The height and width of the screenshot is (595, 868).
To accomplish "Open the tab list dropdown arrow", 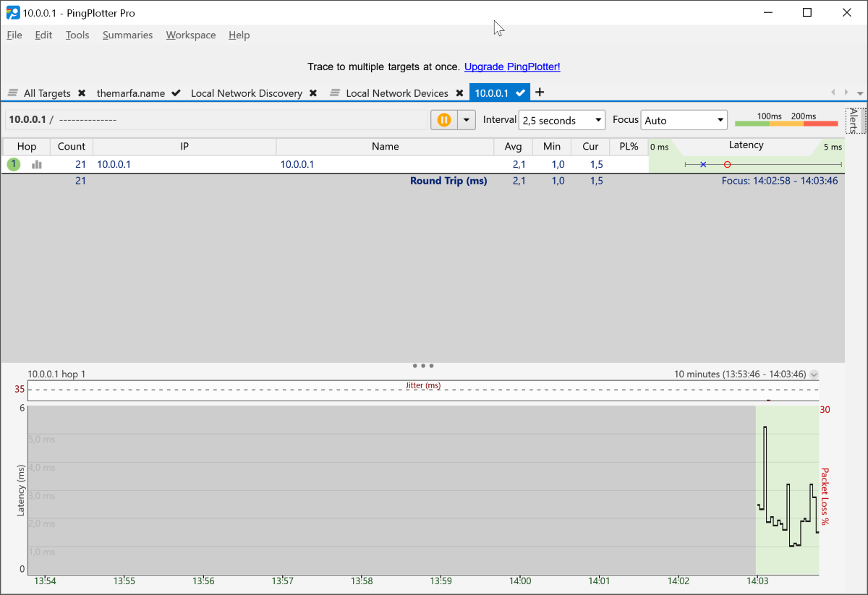I will coord(860,93).
